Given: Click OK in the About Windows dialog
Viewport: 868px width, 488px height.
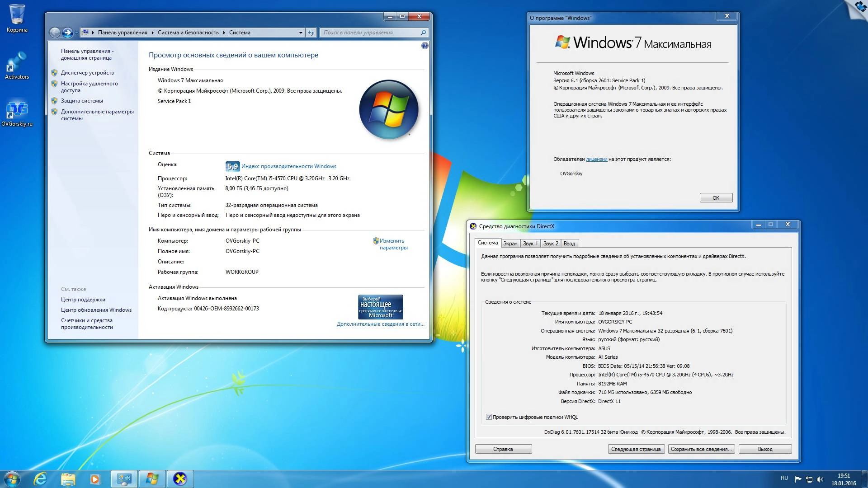Looking at the screenshot, I should (x=716, y=198).
